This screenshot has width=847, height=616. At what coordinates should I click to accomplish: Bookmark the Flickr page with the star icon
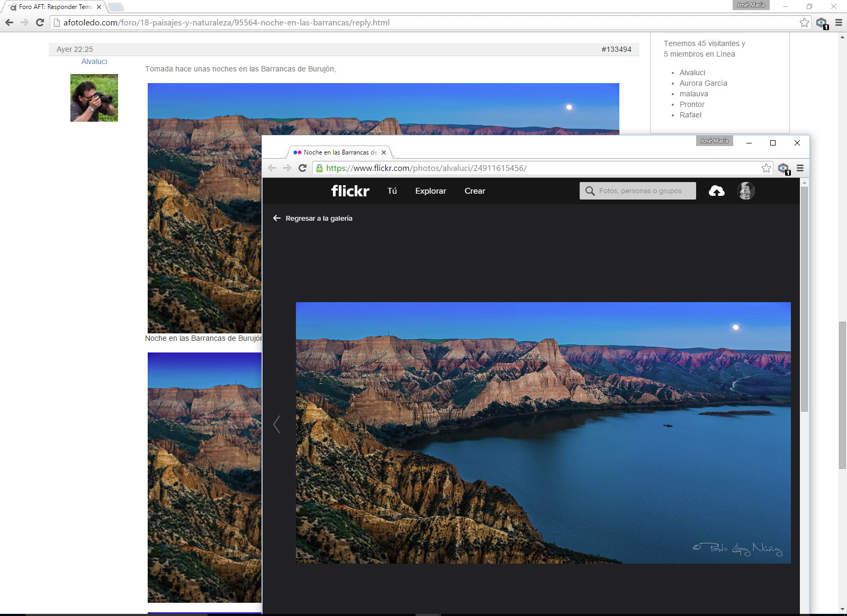pos(766,168)
